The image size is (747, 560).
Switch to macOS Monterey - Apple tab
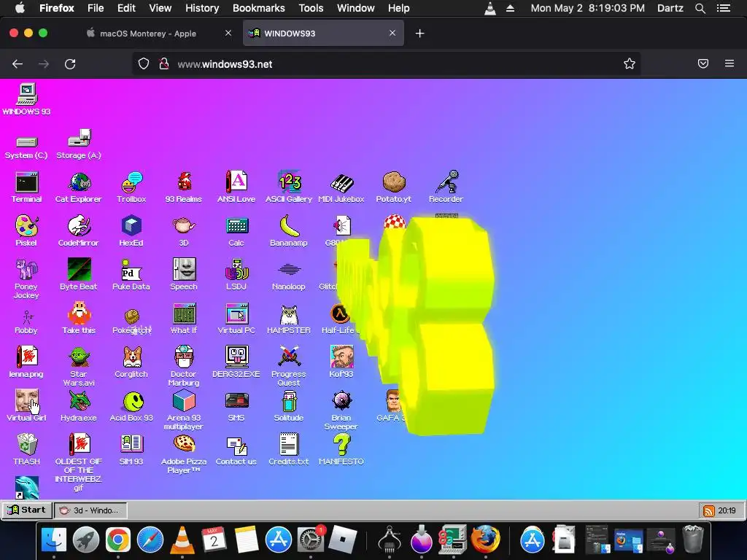tap(147, 34)
